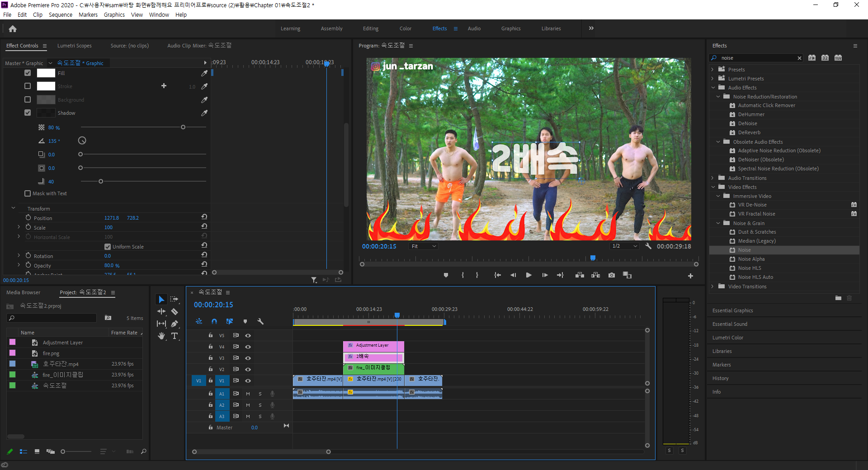
Task: Open the Sequence menu
Action: click(61, 15)
